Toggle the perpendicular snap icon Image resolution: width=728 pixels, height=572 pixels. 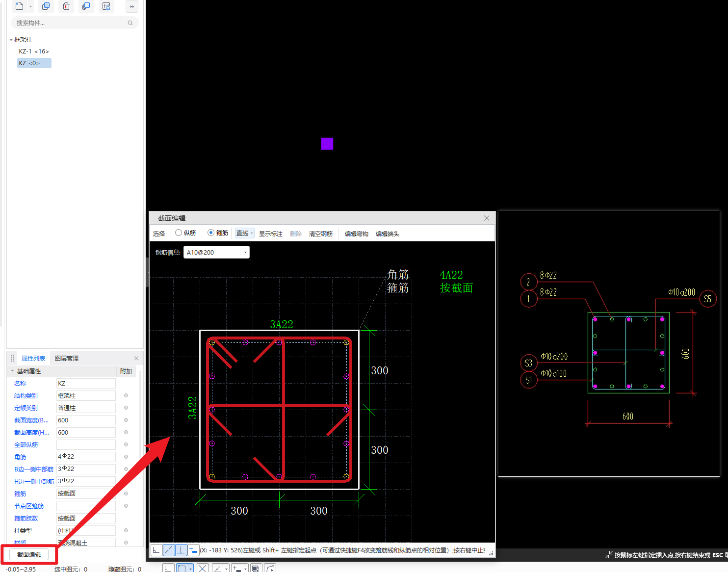click(181, 550)
